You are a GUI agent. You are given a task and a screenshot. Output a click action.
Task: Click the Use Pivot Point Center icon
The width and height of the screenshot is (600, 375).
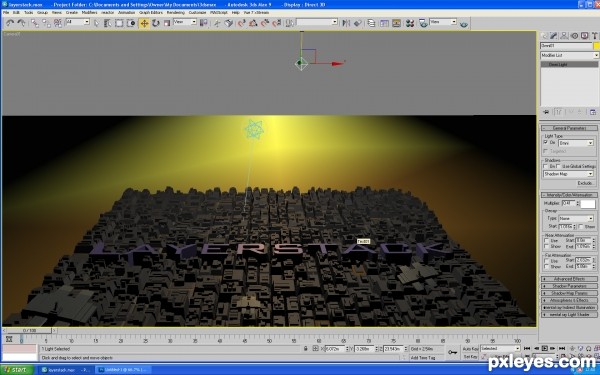click(x=203, y=23)
